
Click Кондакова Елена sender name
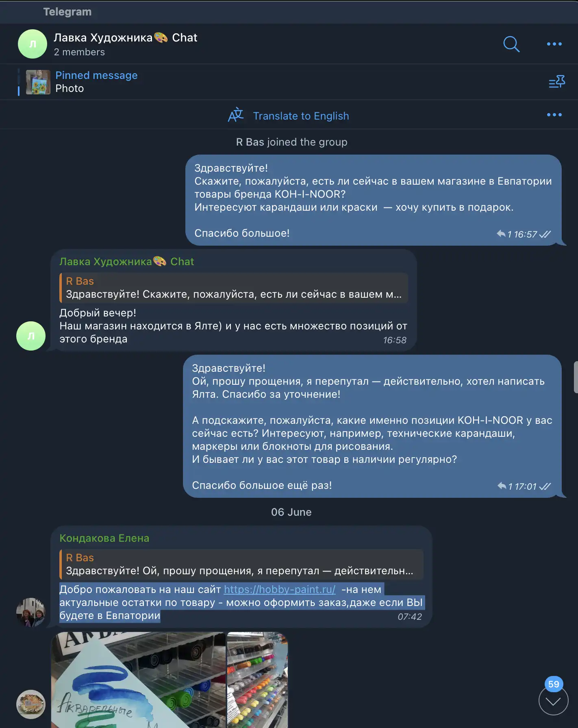[x=104, y=538]
